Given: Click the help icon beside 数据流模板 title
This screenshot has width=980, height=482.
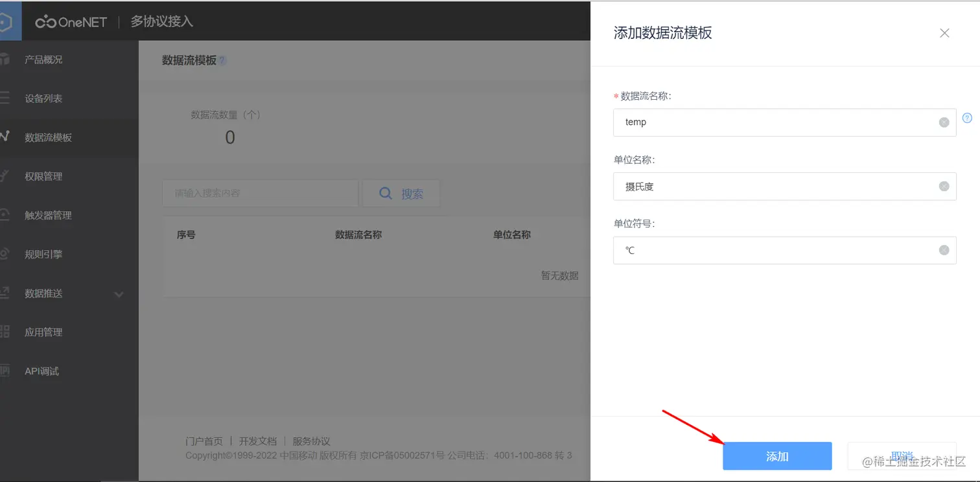Looking at the screenshot, I should (222, 60).
